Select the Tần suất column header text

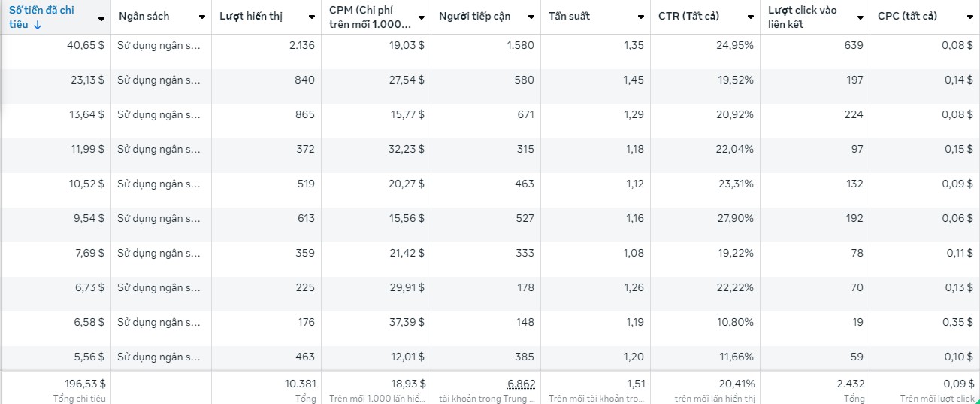tap(569, 17)
